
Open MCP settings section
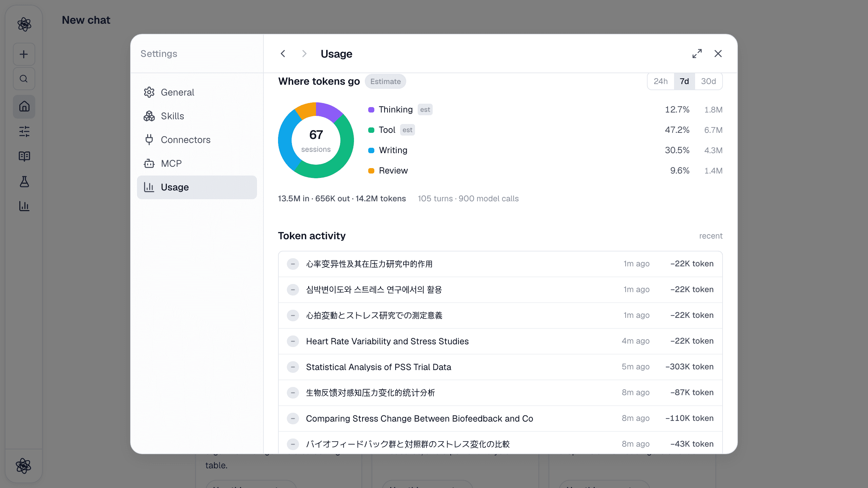(197, 163)
